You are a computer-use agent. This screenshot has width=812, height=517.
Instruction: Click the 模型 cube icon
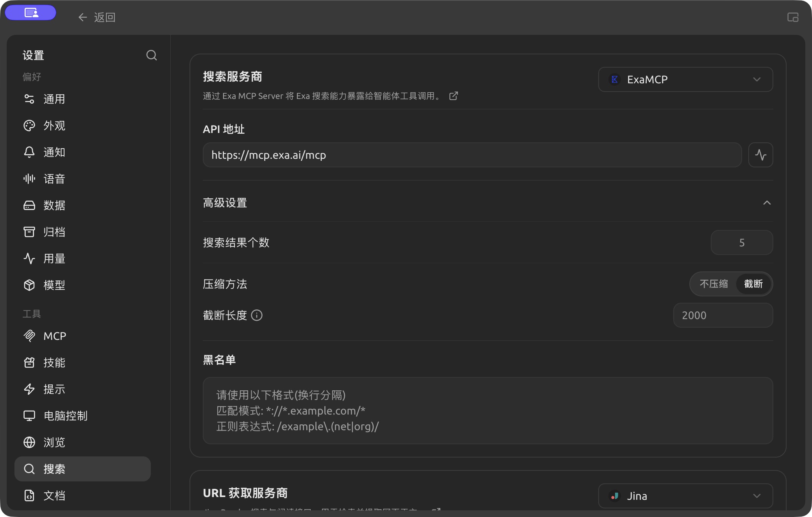[x=29, y=285]
